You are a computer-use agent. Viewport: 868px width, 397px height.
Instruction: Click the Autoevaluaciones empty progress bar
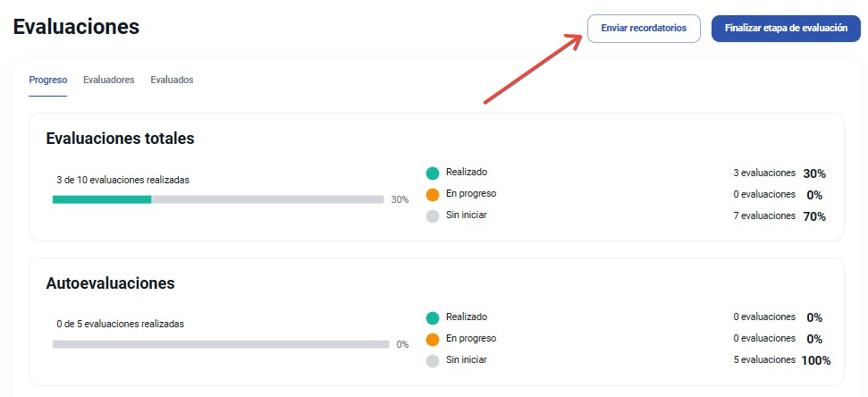tap(221, 344)
